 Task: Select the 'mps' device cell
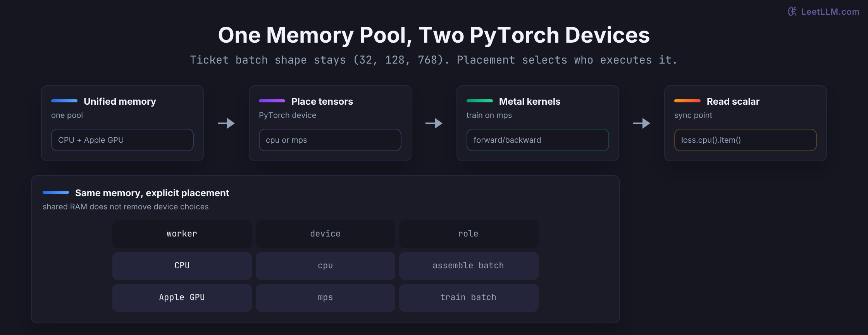(325, 297)
